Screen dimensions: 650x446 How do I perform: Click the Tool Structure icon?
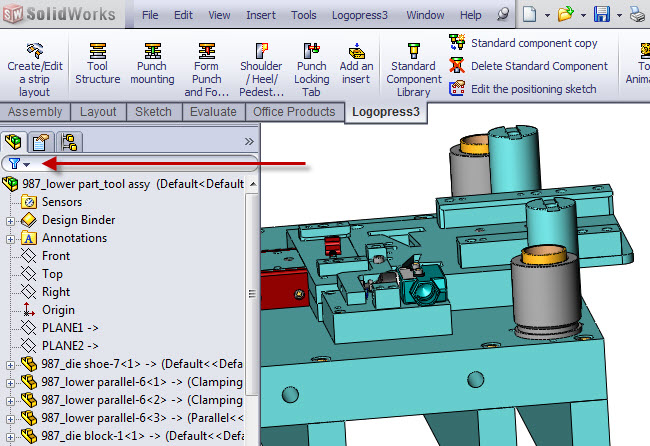click(x=98, y=51)
